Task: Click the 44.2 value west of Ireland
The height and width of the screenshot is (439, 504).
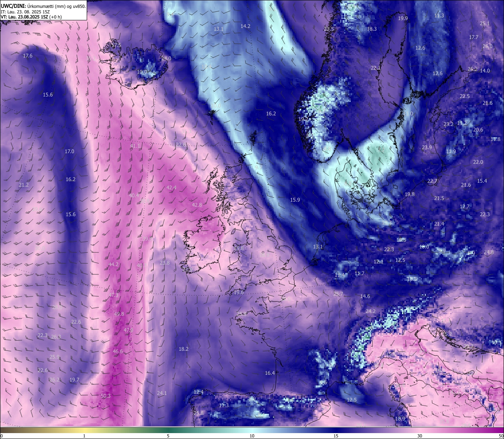Action: 113,265
